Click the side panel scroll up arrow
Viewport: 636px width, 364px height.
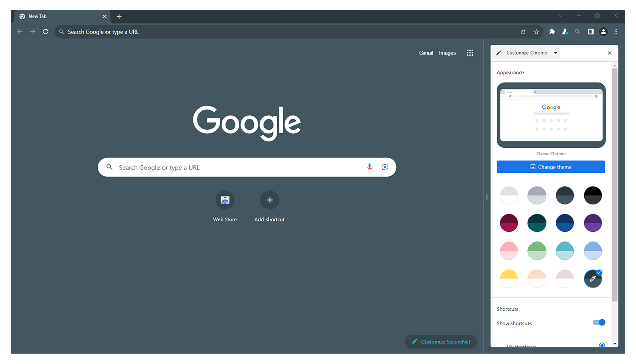tap(615, 65)
